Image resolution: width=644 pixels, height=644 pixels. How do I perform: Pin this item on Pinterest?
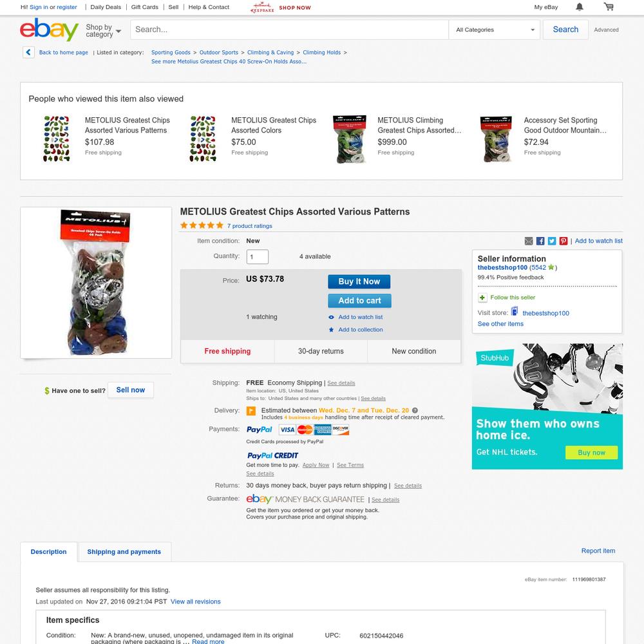[x=563, y=241]
